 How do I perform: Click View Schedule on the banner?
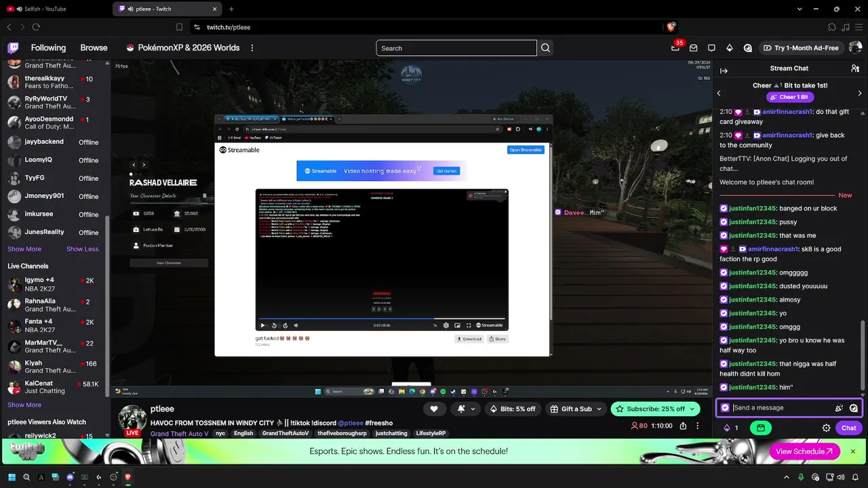coord(805,451)
